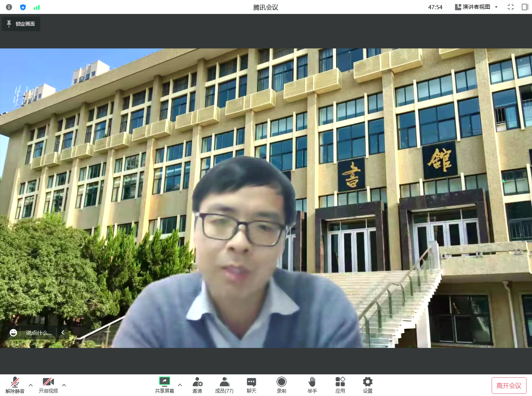This screenshot has height=396, width=532.
Task: Open Settings (设置) gear
Action: click(367, 385)
